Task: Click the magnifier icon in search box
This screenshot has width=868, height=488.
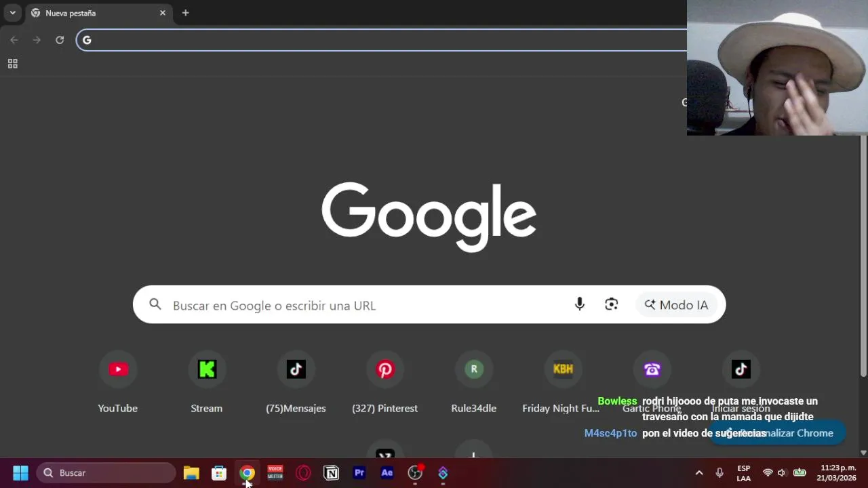Action: click(x=155, y=304)
